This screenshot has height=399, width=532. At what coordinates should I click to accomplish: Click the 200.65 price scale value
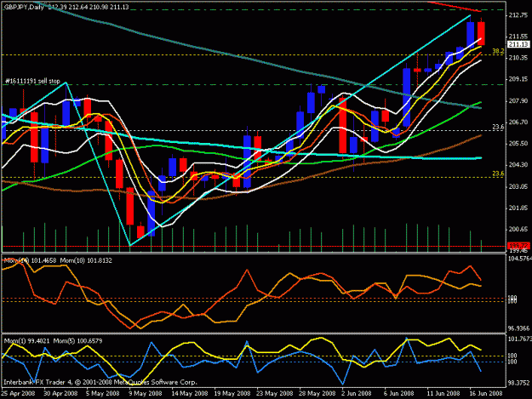pyautogui.click(x=518, y=229)
